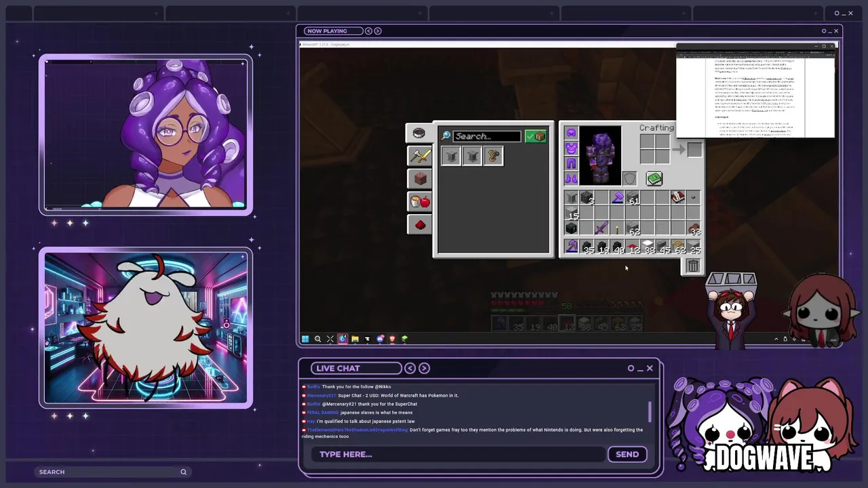Click the Live Chat scrollbar

[x=650, y=411]
